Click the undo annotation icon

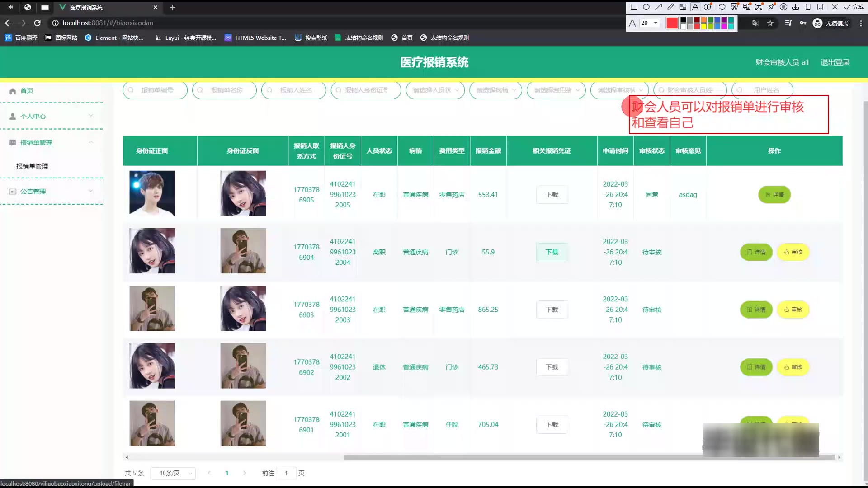coord(722,7)
